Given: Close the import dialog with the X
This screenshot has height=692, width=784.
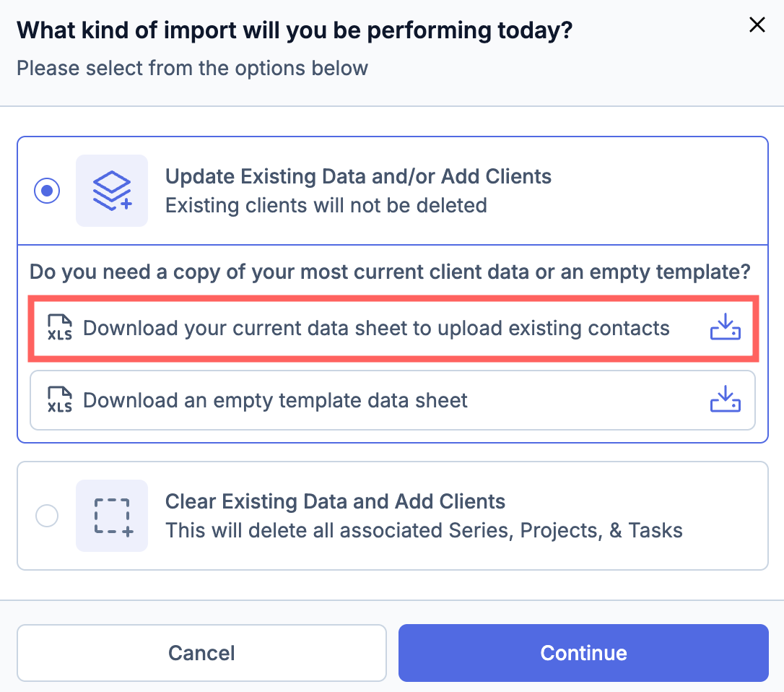Looking at the screenshot, I should pos(757,25).
